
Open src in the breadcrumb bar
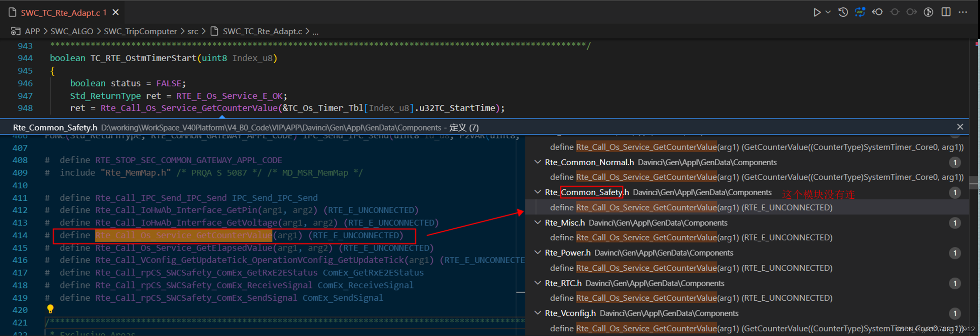193,31
